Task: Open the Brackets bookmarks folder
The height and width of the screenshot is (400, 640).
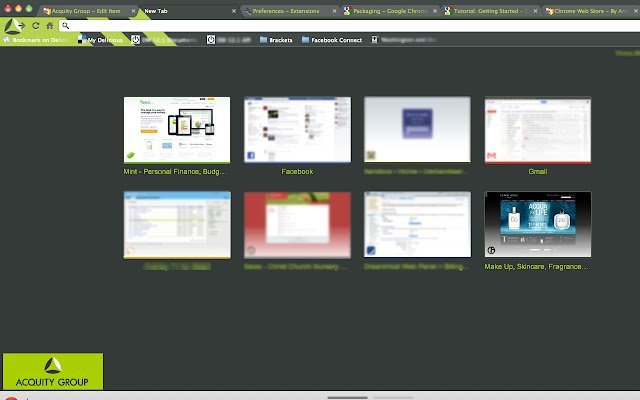Action: [276, 40]
